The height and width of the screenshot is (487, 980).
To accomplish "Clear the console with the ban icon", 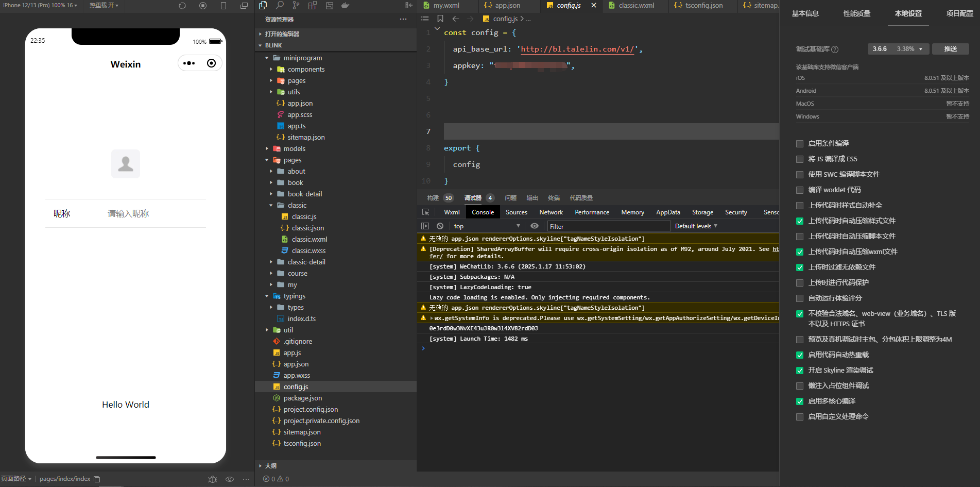I will pyautogui.click(x=440, y=226).
